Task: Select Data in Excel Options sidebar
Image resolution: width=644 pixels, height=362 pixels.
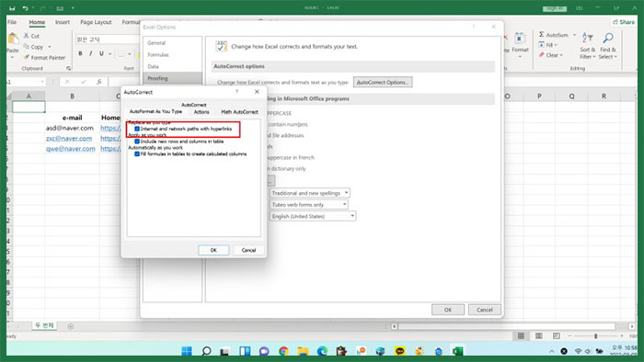Action: tap(173, 66)
